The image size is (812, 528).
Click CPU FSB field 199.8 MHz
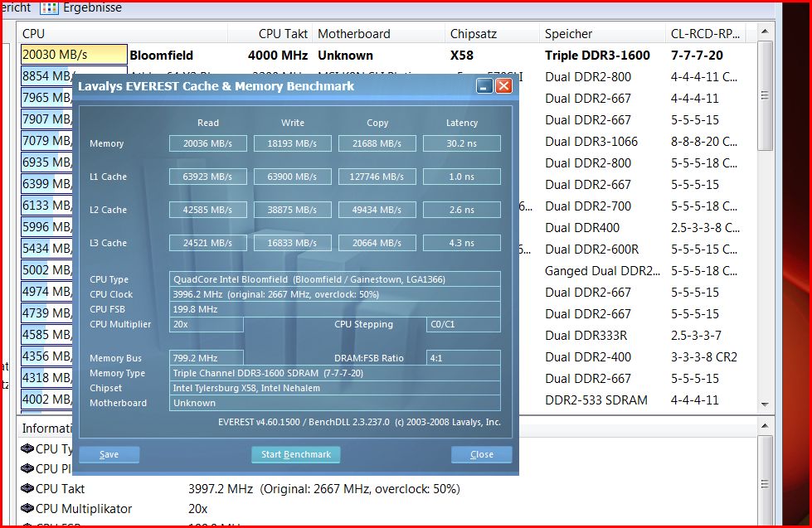click(334, 309)
